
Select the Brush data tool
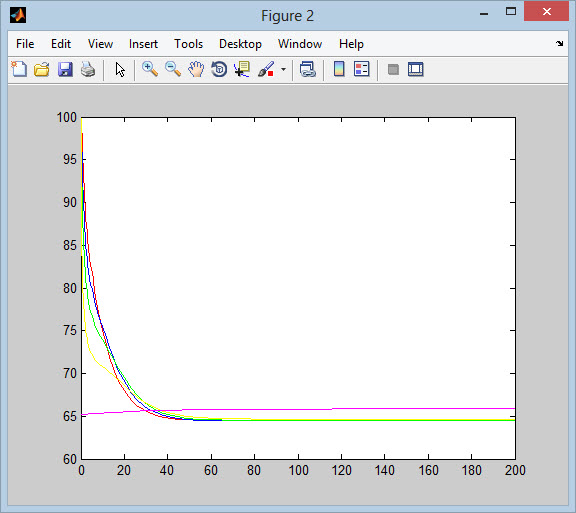[x=266, y=69]
